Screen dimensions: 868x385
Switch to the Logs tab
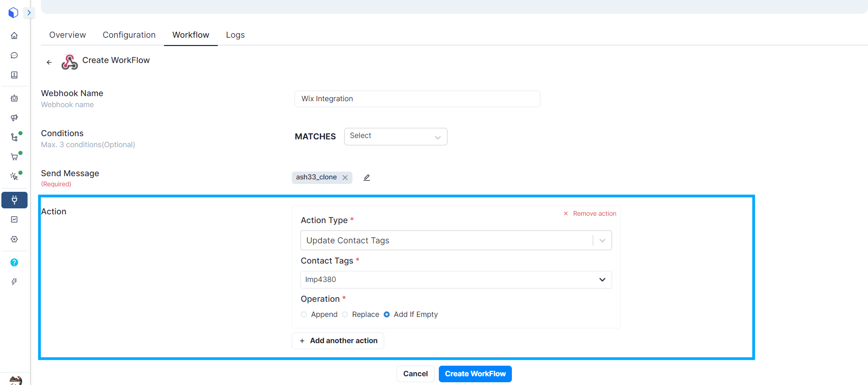point(235,35)
